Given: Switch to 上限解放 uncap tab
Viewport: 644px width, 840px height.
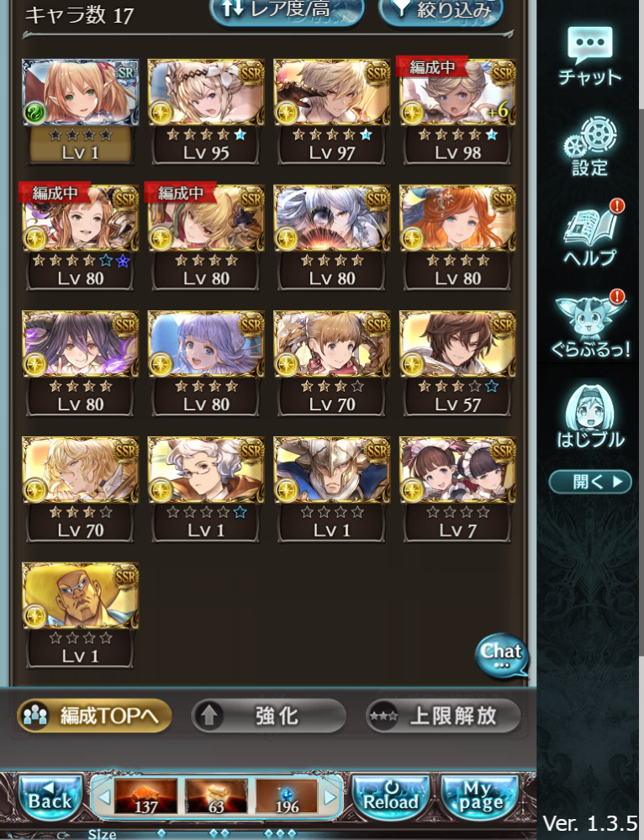Looking at the screenshot, I should [442, 716].
